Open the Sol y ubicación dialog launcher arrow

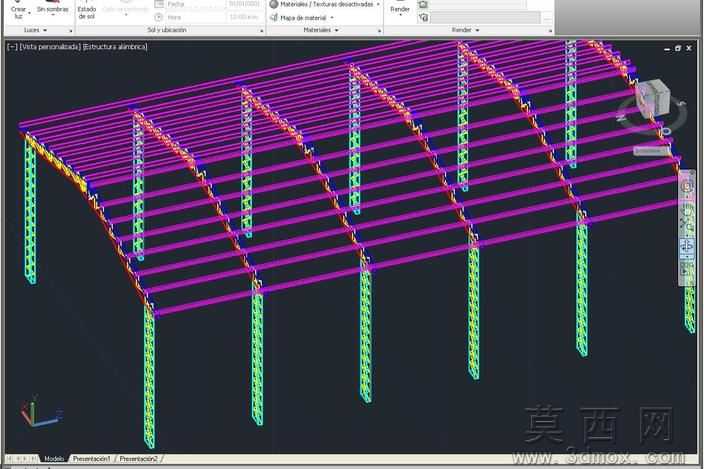click(262, 31)
